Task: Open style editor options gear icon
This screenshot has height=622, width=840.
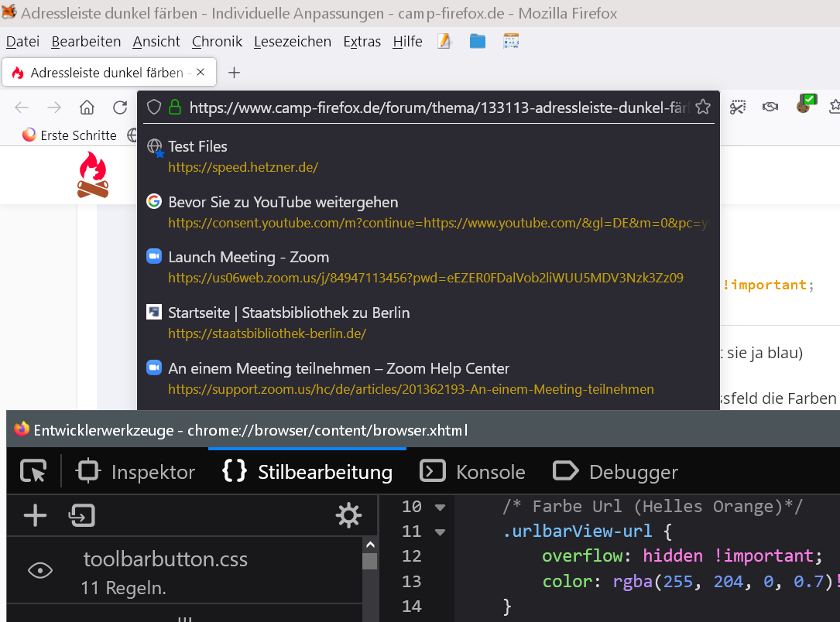Action: point(348,515)
